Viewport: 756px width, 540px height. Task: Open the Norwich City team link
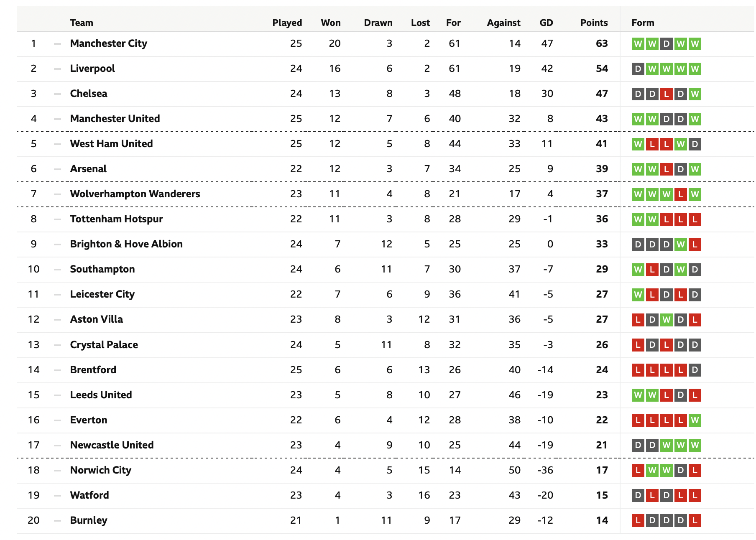click(x=101, y=470)
